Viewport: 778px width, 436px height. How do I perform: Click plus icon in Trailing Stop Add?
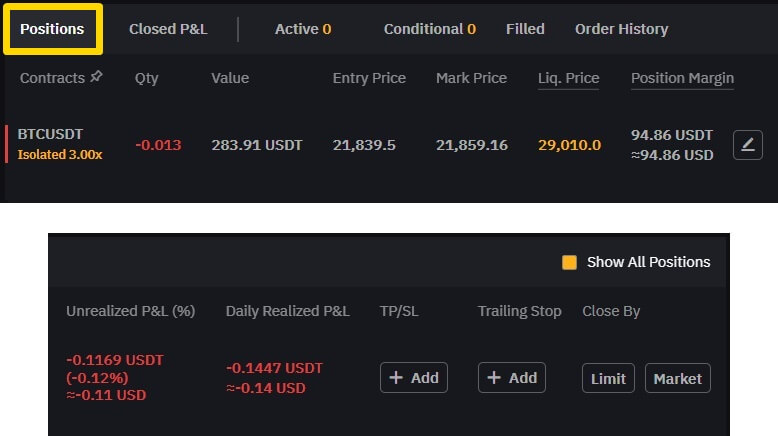(494, 377)
